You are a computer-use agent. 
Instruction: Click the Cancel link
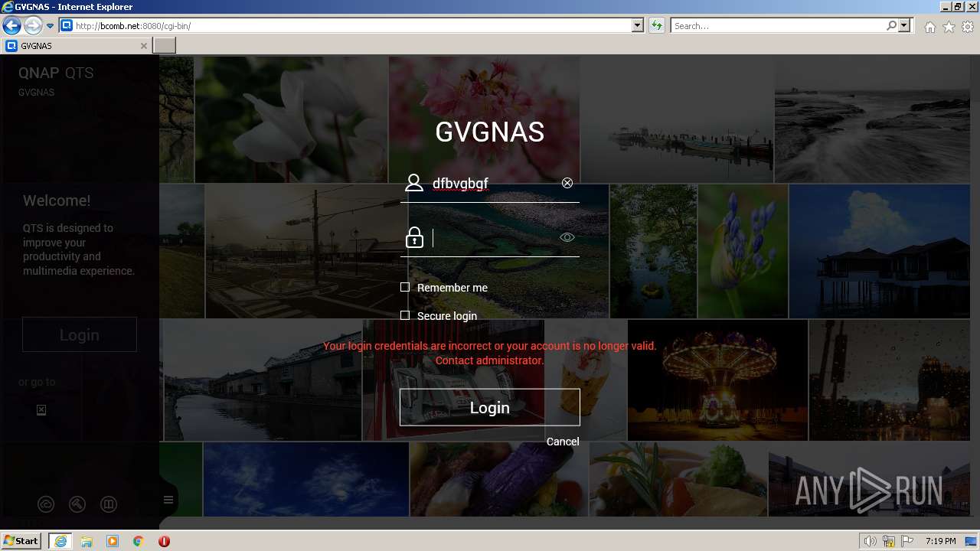click(563, 442)
